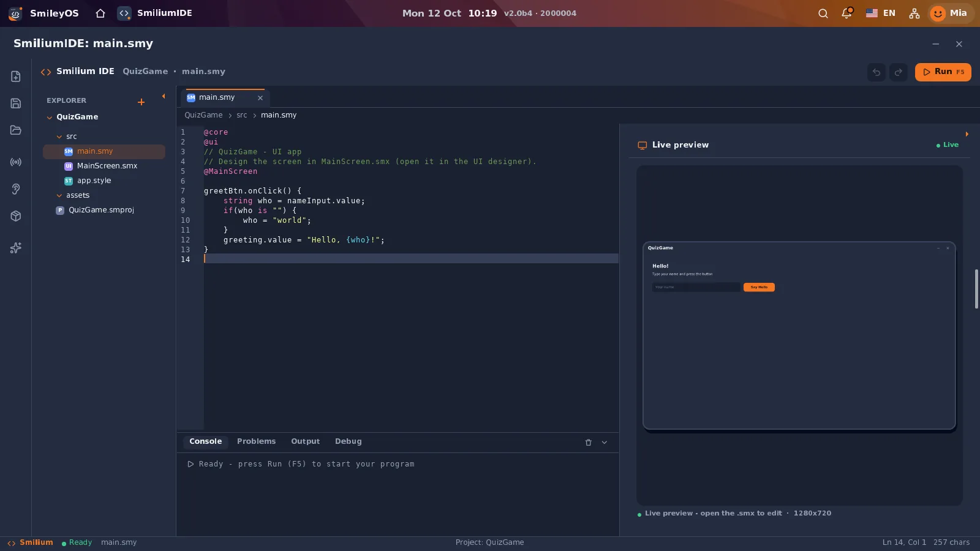This screenshot has width=980, height=551.
Task: Clear console with the trash icon
Action: tap(589, 443)
